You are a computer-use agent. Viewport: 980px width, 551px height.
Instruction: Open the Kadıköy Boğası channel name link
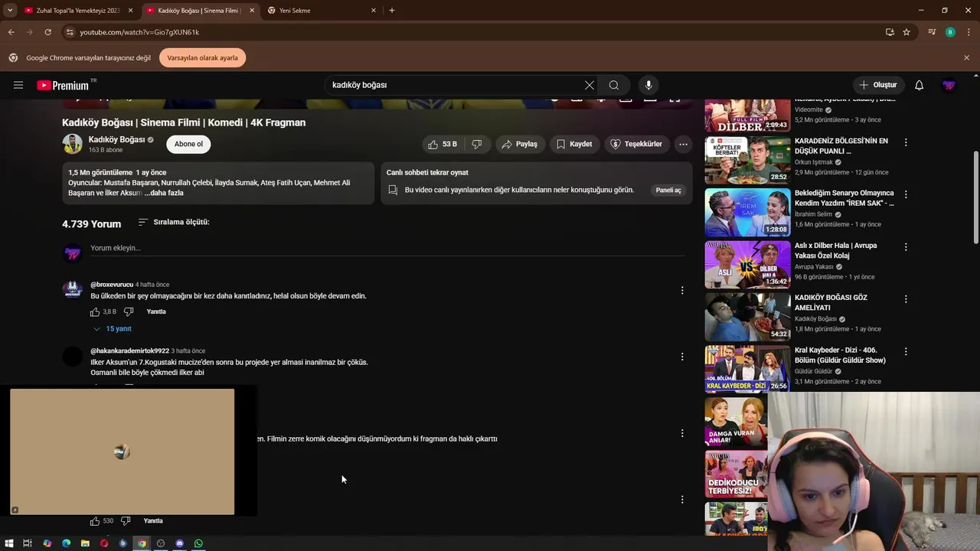click(x=116, y=139)
